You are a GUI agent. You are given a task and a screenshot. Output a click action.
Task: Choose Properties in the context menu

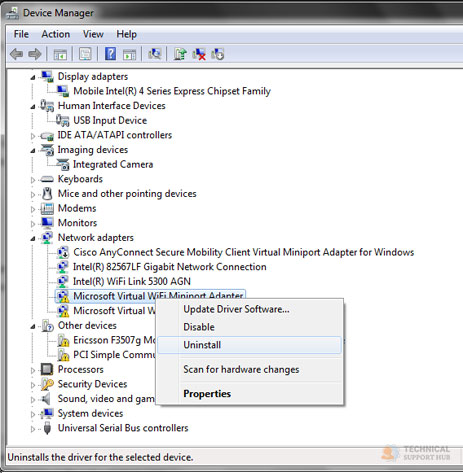pos(207,394)
